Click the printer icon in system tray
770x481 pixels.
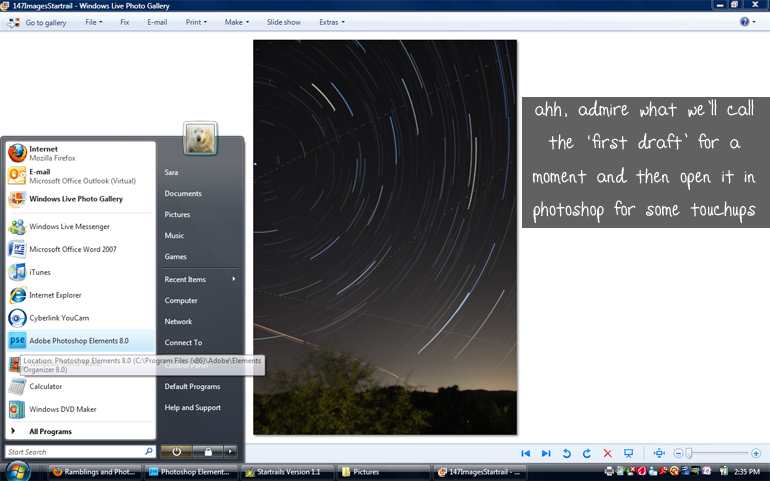609,472
